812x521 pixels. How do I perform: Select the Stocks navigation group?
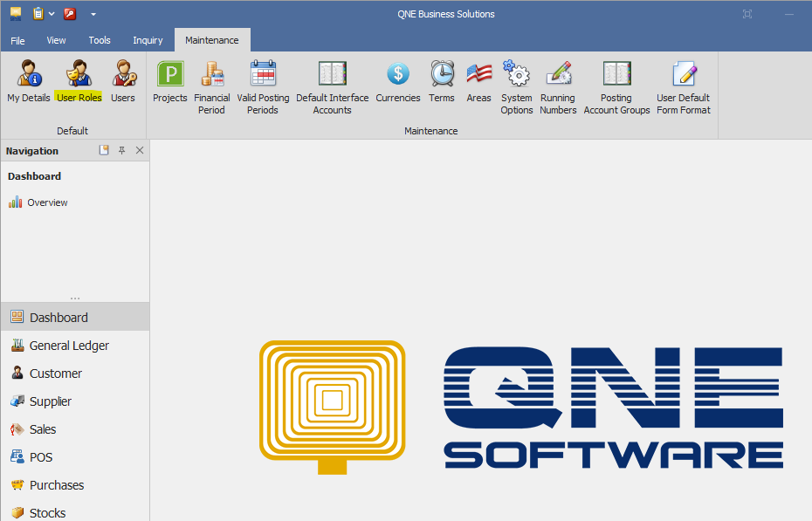[x=75, y=511]
